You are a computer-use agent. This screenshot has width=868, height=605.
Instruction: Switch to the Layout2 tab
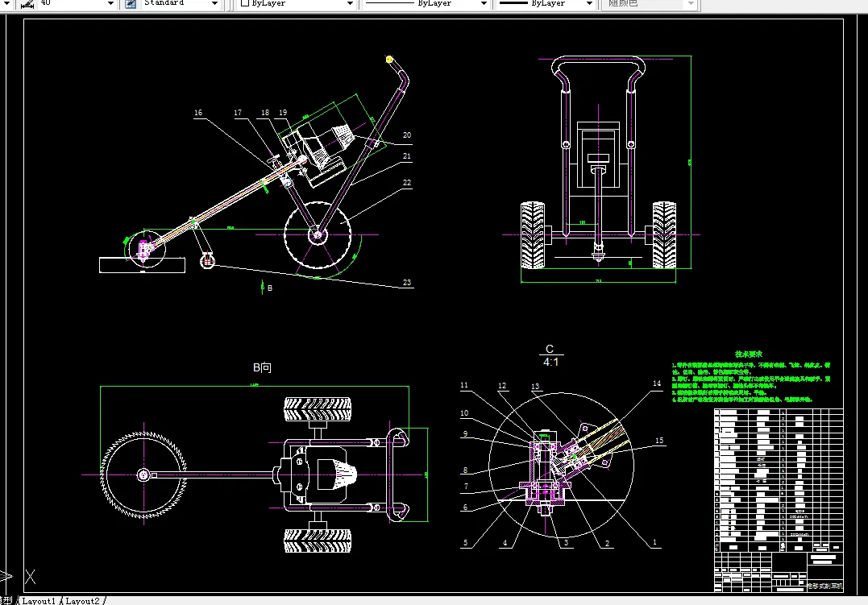[x=82, y=601]
